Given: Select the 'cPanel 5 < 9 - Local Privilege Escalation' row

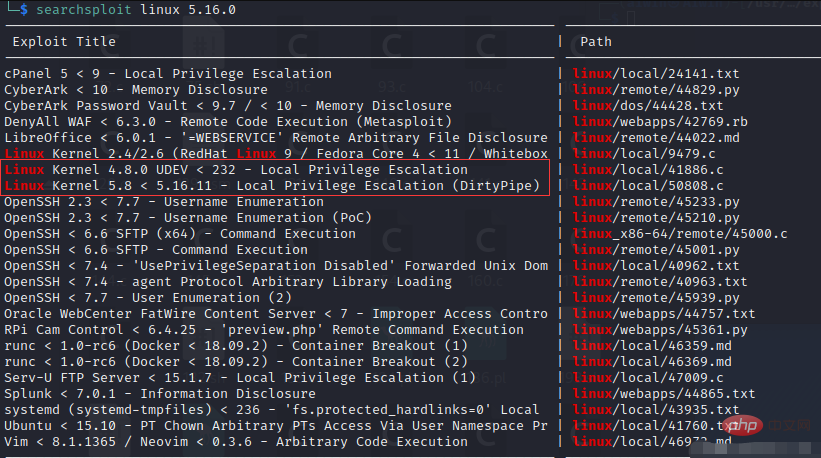Looking at the screenshot, I should pos(168,73).
